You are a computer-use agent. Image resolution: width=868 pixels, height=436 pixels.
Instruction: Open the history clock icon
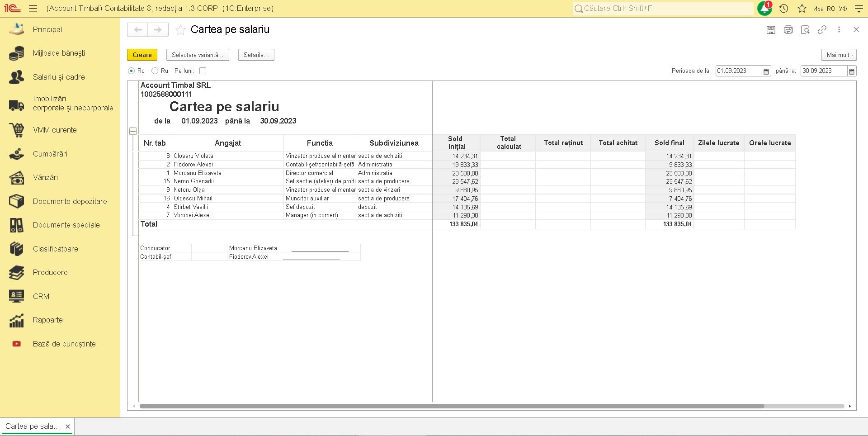pos(784,8)
